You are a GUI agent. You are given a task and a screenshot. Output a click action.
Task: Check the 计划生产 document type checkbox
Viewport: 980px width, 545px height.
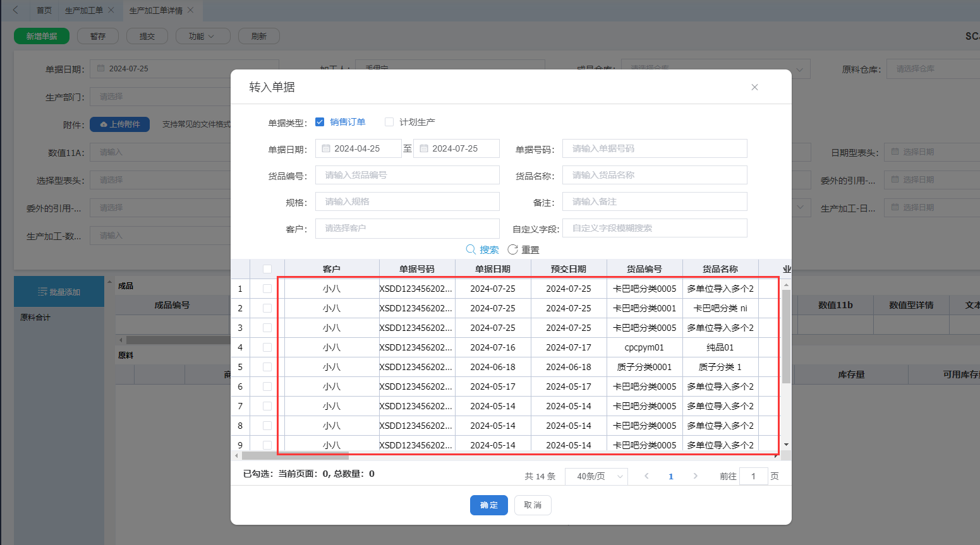(389, 122)
